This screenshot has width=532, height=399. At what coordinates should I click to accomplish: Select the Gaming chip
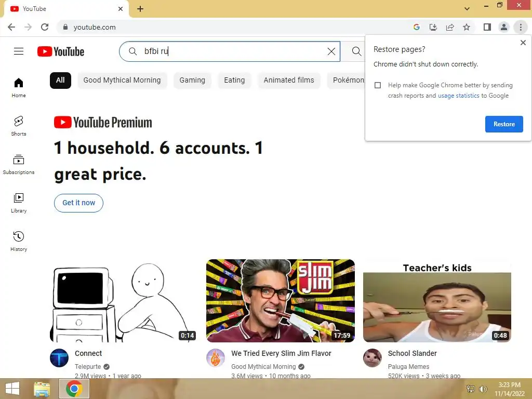point(192,81)
